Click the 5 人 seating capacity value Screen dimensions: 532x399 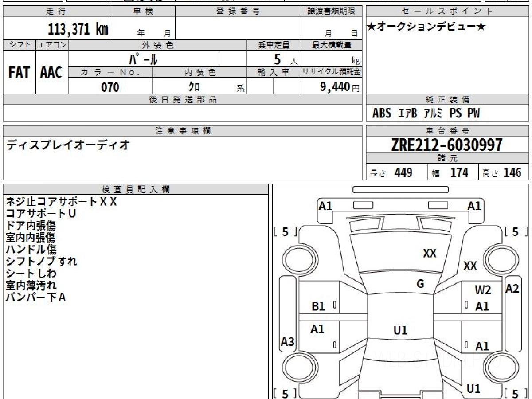tap(286, 59)
